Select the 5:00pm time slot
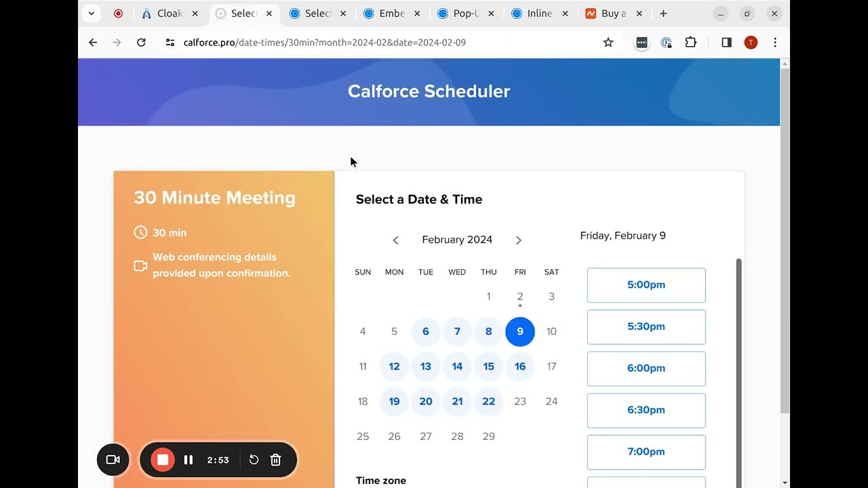 pyautogui.click(x=646, y=285)
